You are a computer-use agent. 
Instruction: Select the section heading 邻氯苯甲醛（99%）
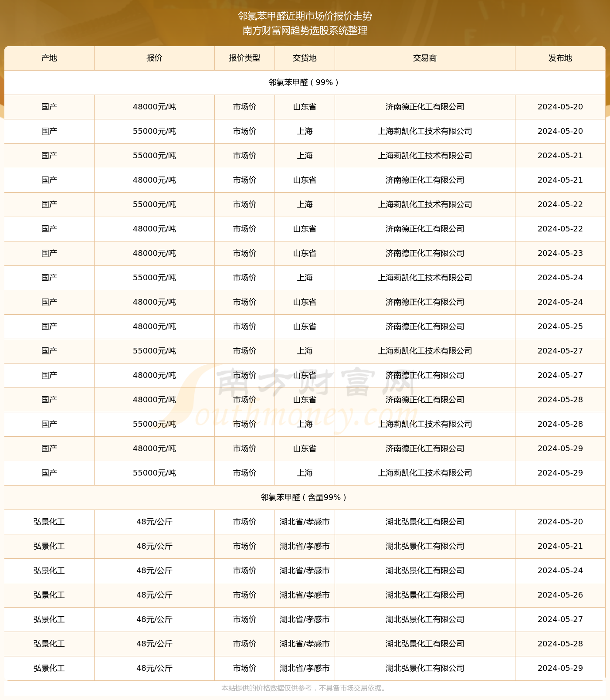[305, 82]
